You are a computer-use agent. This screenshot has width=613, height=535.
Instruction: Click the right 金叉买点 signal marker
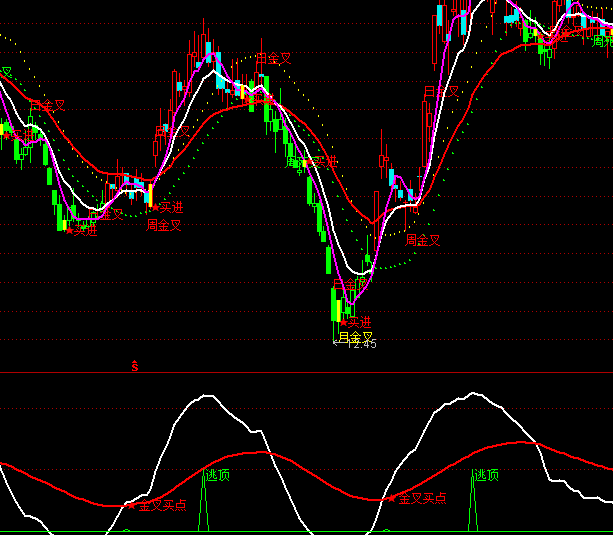click(x=421, y=497)
